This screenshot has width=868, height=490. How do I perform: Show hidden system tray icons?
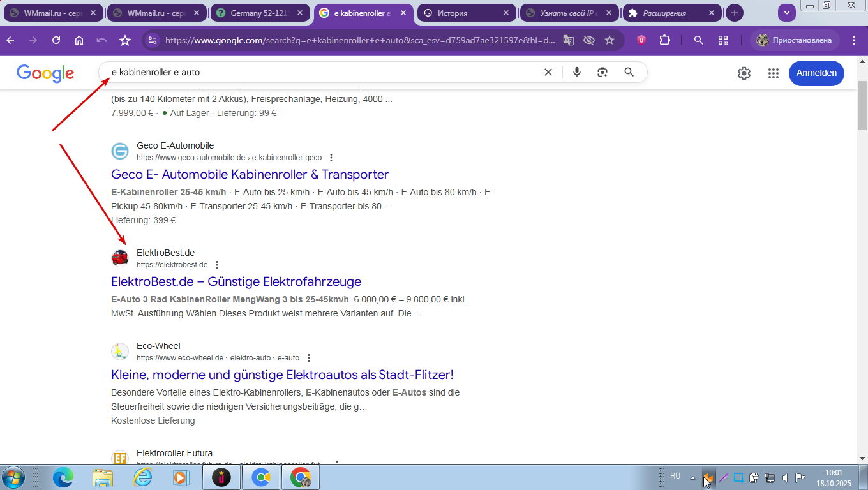coord(692,477)
